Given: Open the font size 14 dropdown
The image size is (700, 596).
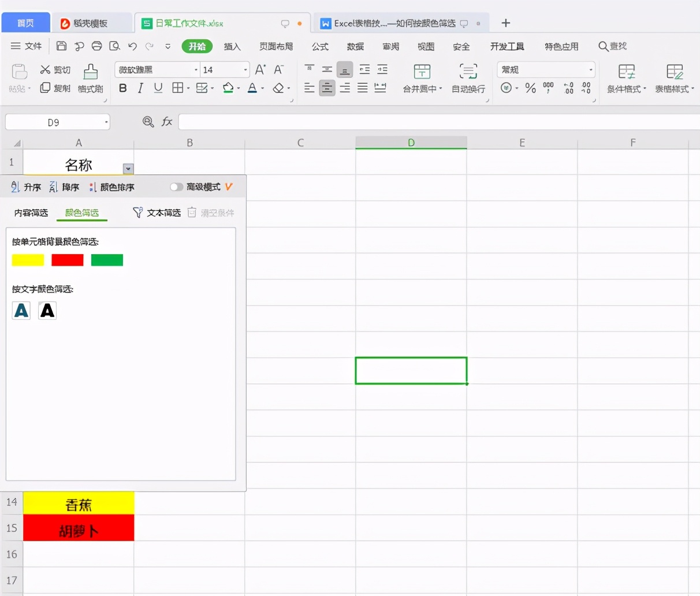Looking at the screenshot, I should coord(245,70).
